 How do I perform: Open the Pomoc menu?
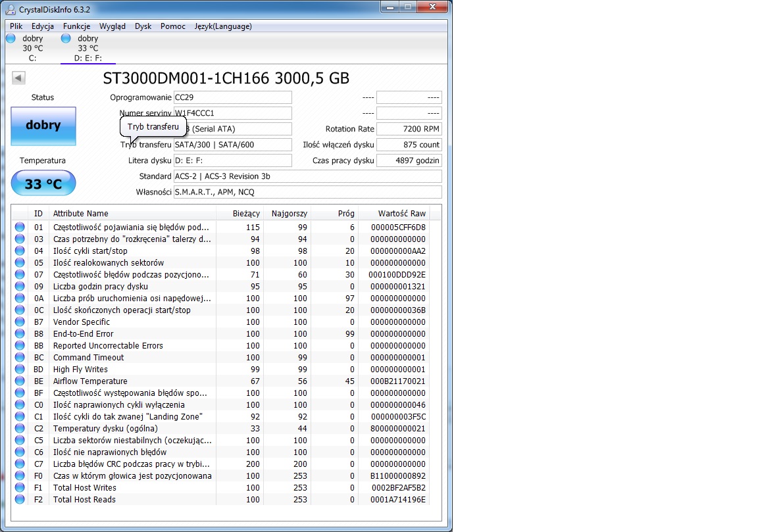tap(173, 26)
